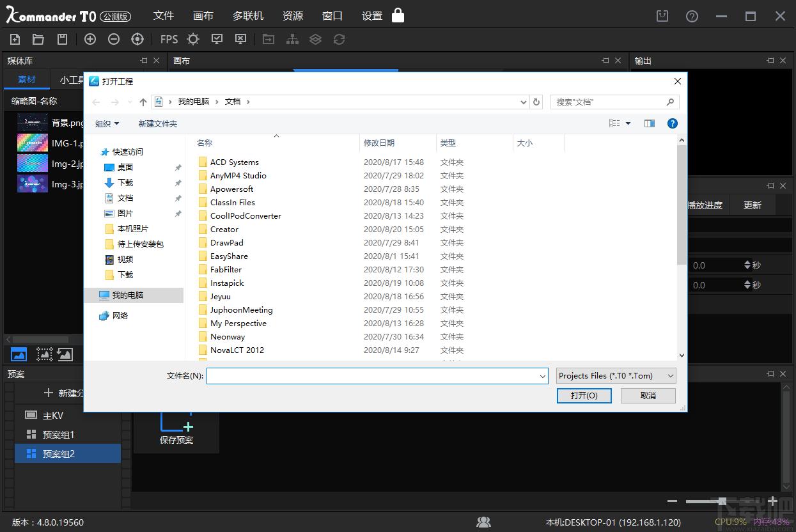Click the zoom-in plus circle toolbar icon
Viewport: 796px width, 532px height.
(90, 40)
